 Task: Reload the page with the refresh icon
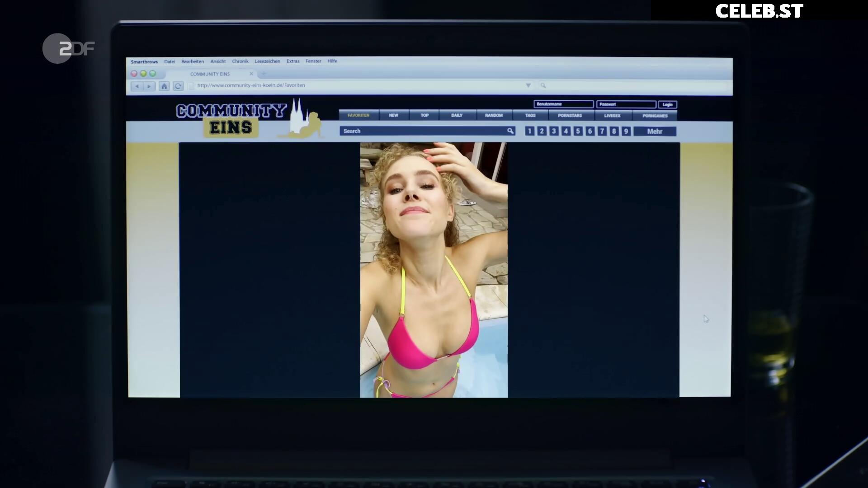pos(178,86)
